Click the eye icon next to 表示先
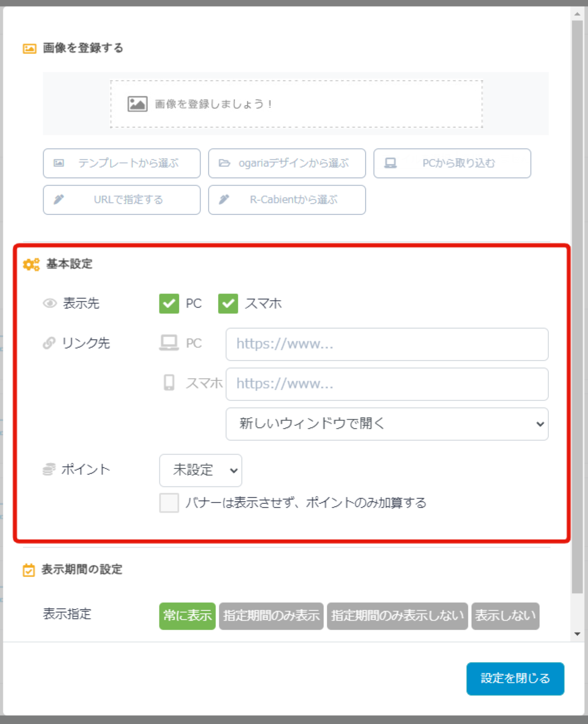The width and height of the screenshot is (588, 724). point(50,303)
